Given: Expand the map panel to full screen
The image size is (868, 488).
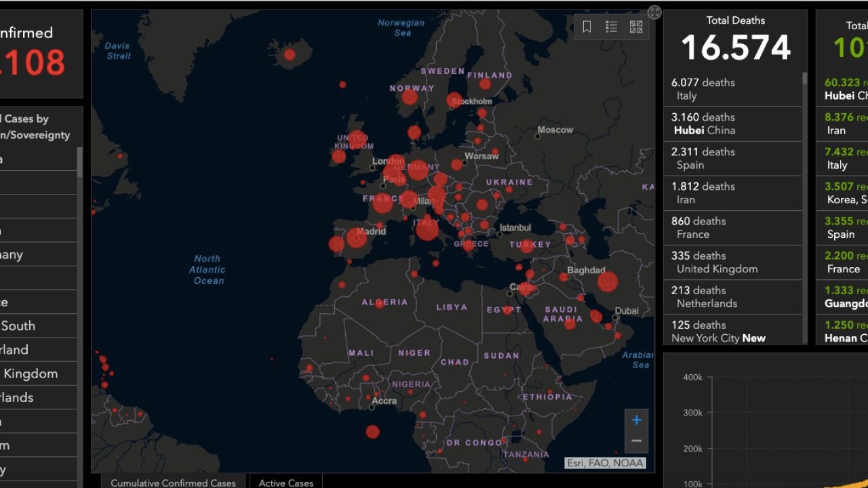Looking at the screenshot, I should pyautogui.click(x=654, y=12).
